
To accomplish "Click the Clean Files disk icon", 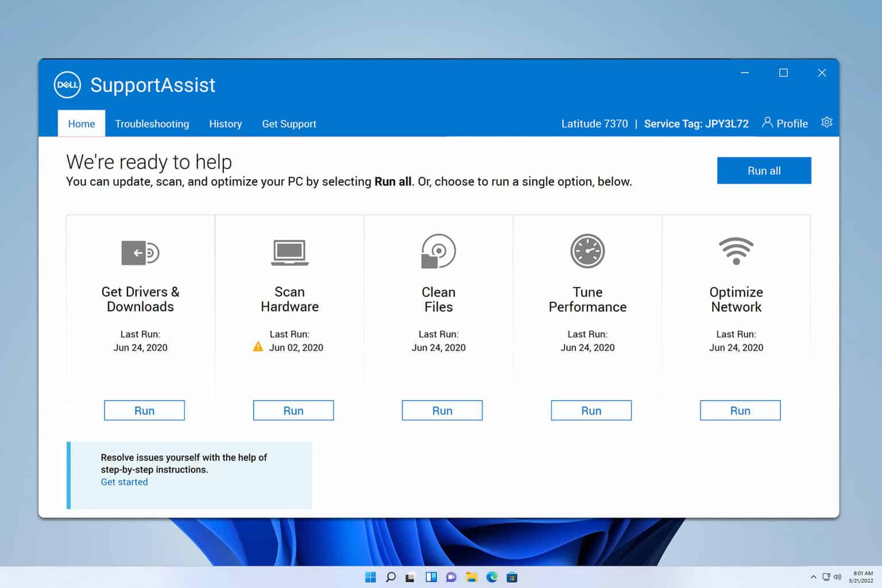I will (x=439, y=251).
